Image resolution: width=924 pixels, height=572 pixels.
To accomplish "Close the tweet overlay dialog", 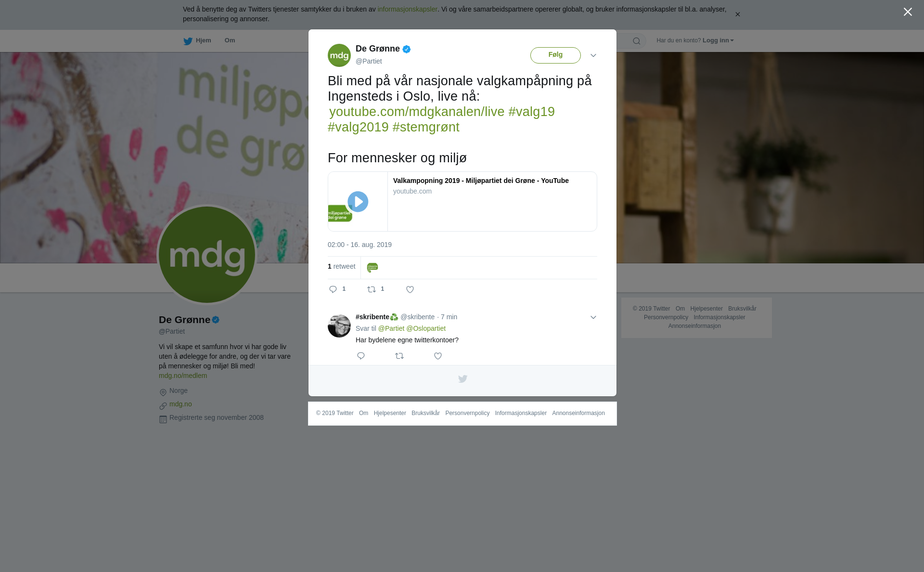I will 908,12.
